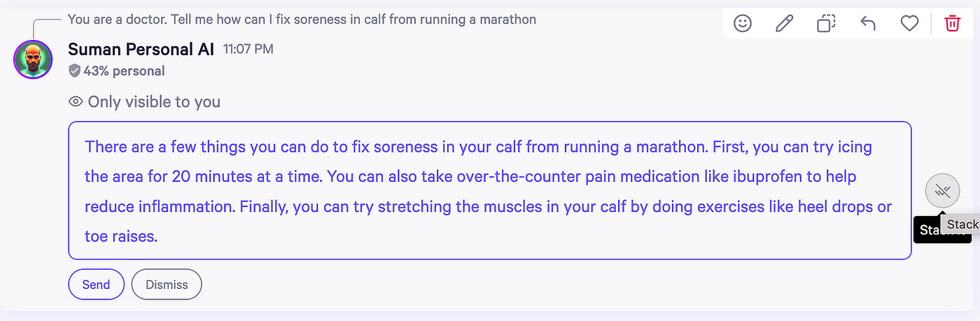Reply using the curved arrow icon

[867, 24]
